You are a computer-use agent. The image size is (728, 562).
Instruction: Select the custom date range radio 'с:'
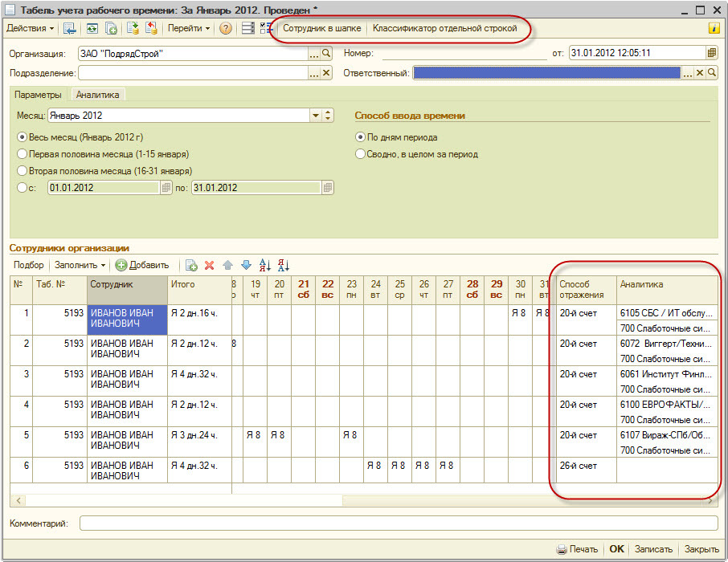22,188
